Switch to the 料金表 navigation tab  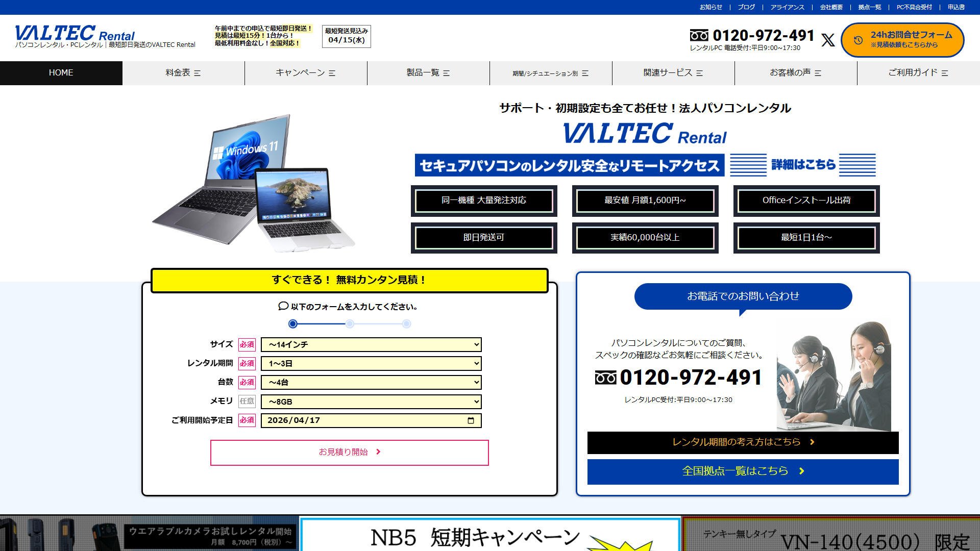pyautogui.click(x=183, y=73)
